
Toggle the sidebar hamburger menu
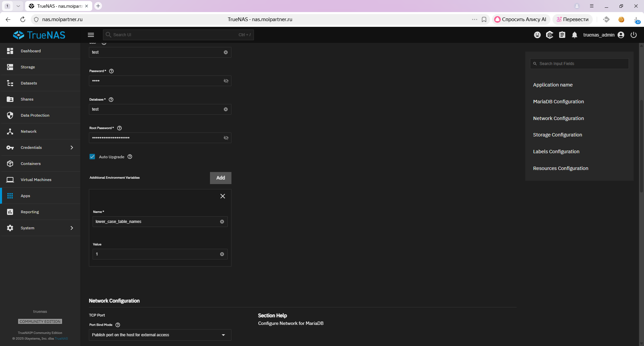point(91,35)
